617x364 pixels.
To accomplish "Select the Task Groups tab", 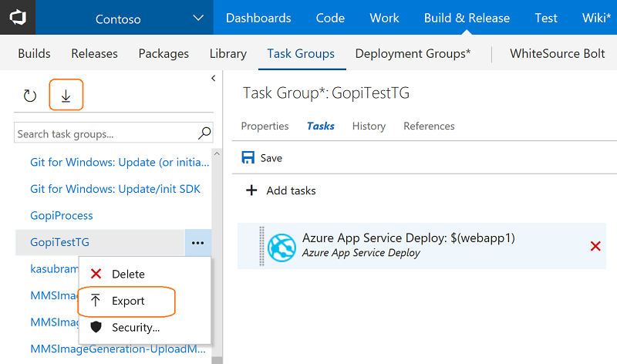I will [x=301, y=53].
